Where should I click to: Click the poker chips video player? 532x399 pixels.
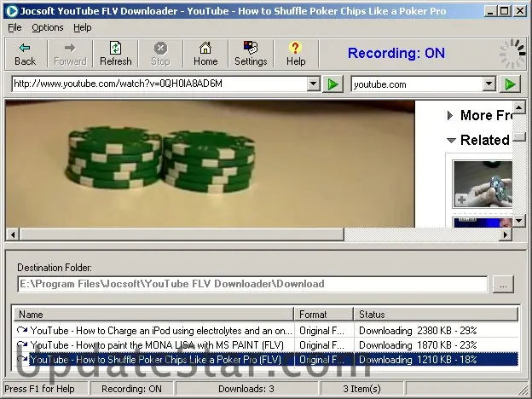click(210, 164)
